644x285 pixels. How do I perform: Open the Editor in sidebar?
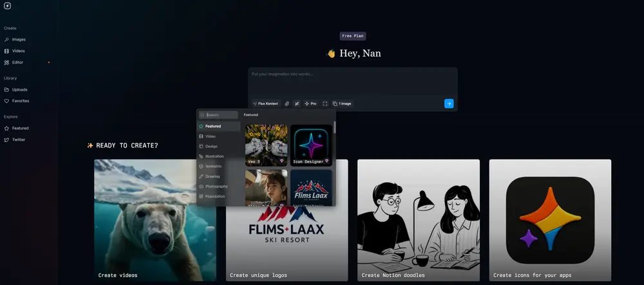pyautogui.click(x=17, y=62)
